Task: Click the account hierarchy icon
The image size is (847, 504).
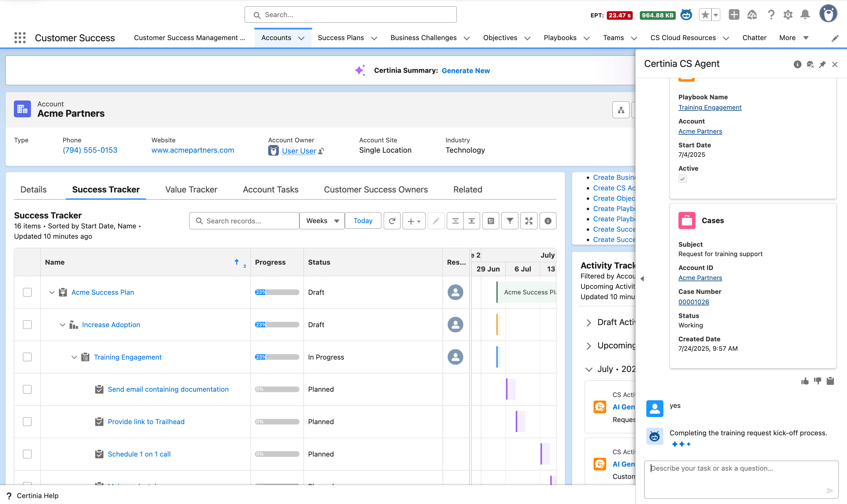Action: pyautogui.click(x=621, y=110)
